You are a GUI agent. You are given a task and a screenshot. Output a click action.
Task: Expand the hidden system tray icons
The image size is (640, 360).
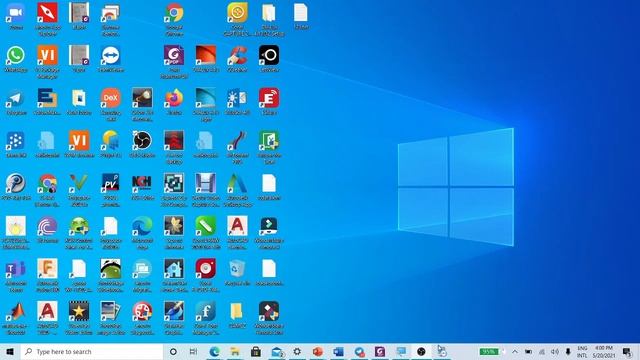[515, 351]
